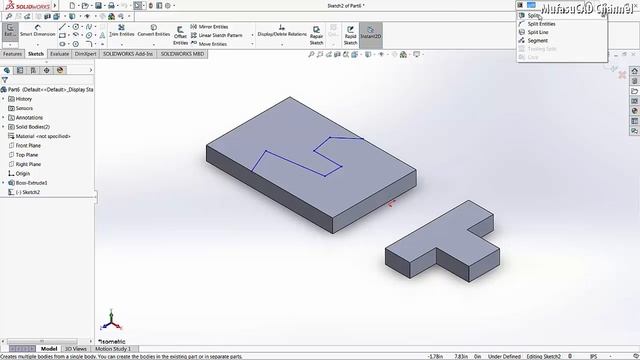Viewport: 640px width, 360px height.
Task: Click the SOLIDWORKS logo menu
Action: (x=28, y=6)
